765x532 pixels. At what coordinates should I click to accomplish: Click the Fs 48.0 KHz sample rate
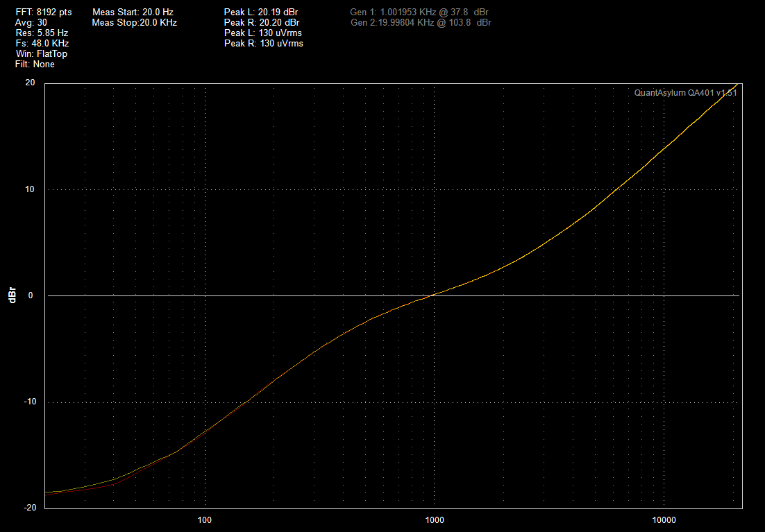tap(42, 43)
